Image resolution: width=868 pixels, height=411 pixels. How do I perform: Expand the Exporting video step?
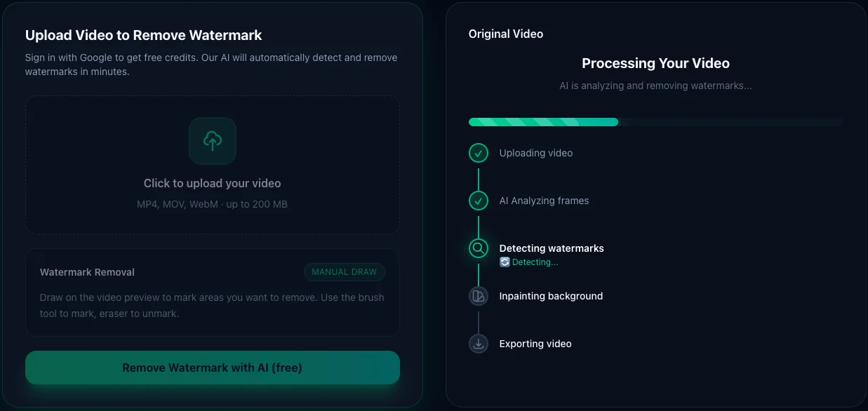pos(535,344)
